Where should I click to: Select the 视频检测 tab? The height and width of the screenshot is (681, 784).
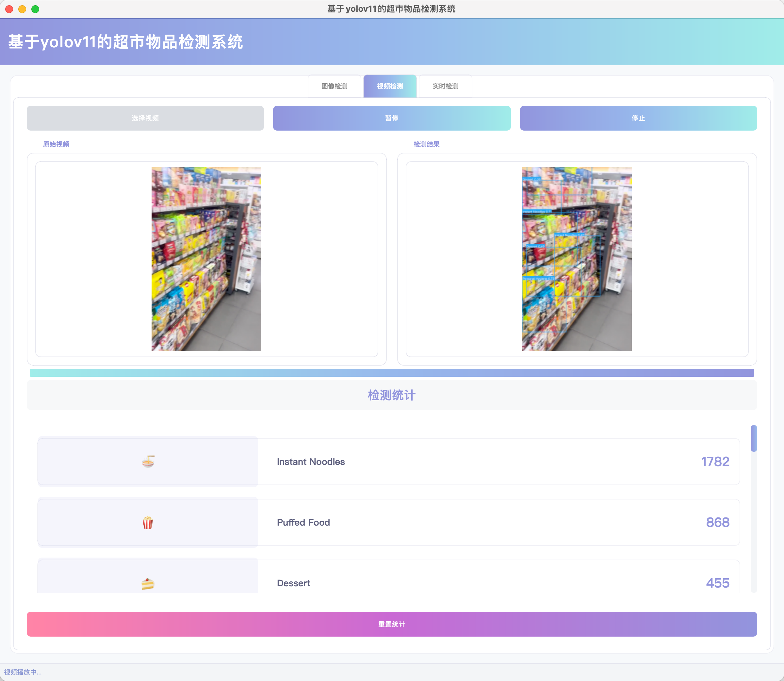click(390, 86)
